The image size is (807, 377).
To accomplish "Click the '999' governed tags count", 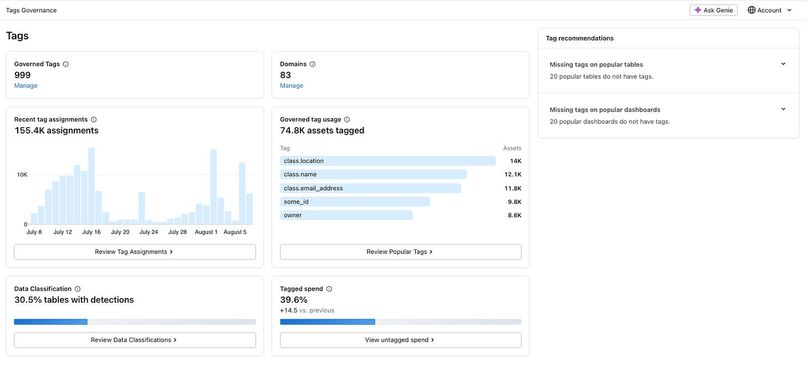I will [x=23, y=75].
